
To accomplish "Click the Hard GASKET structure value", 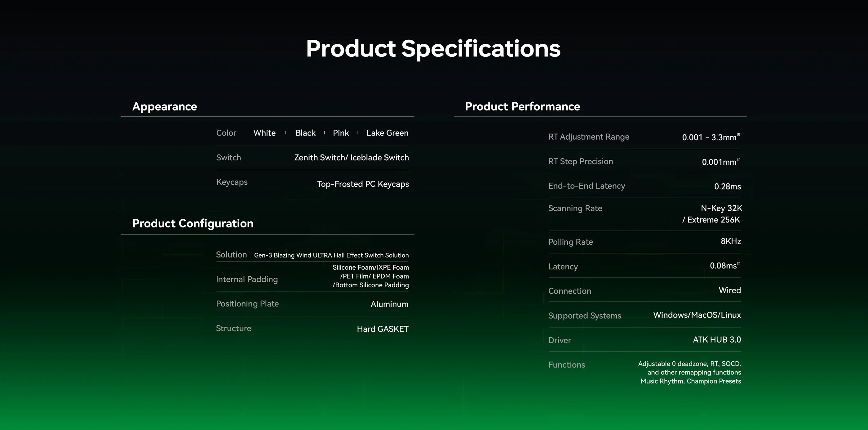I will tap(383, 329).
